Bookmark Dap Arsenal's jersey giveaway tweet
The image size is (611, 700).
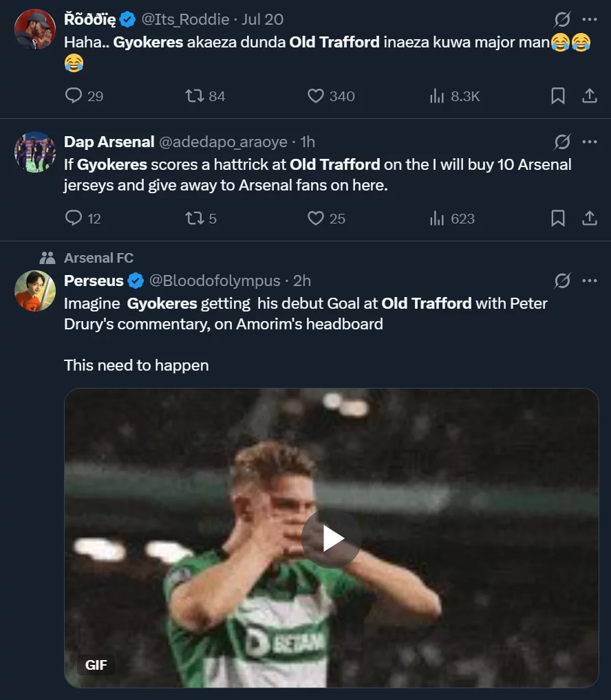(558, 219)
